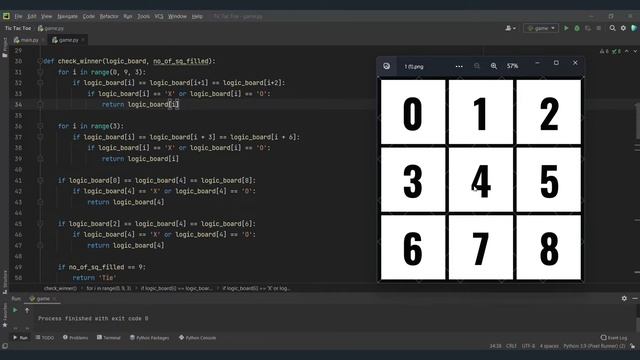The width and height of the screenshot is (640, 360).
Task: Click the up arrow in the Run panel
Action: coord(27,311)
